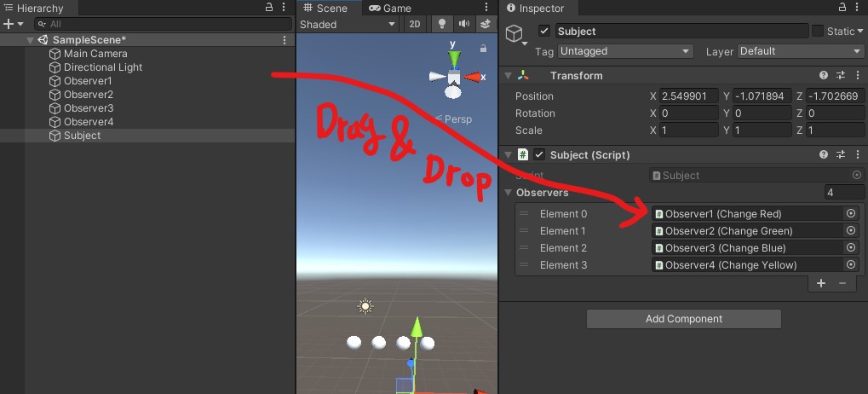The image size is (868, 394).
Task: Open Subject Script help icon
Action: 824,154
